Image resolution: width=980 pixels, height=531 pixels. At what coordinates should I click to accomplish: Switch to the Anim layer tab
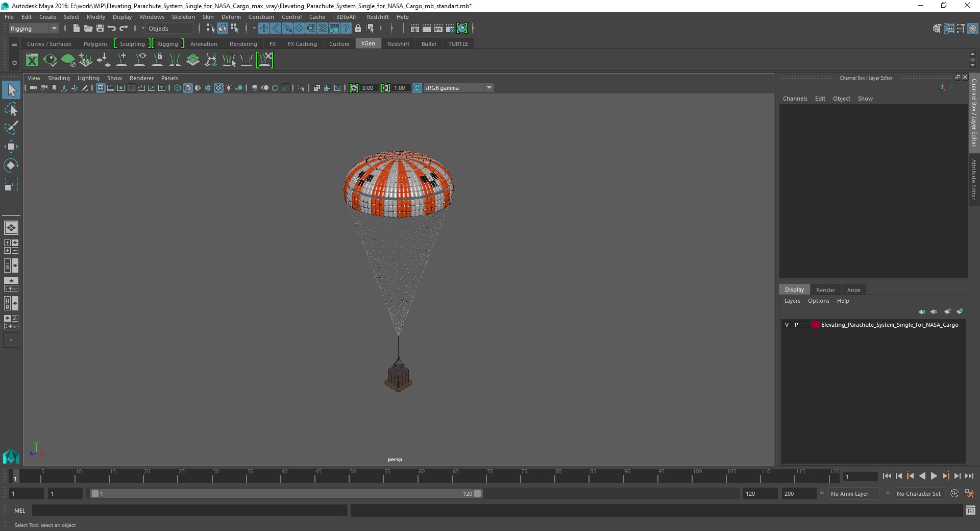coord(853,290)
